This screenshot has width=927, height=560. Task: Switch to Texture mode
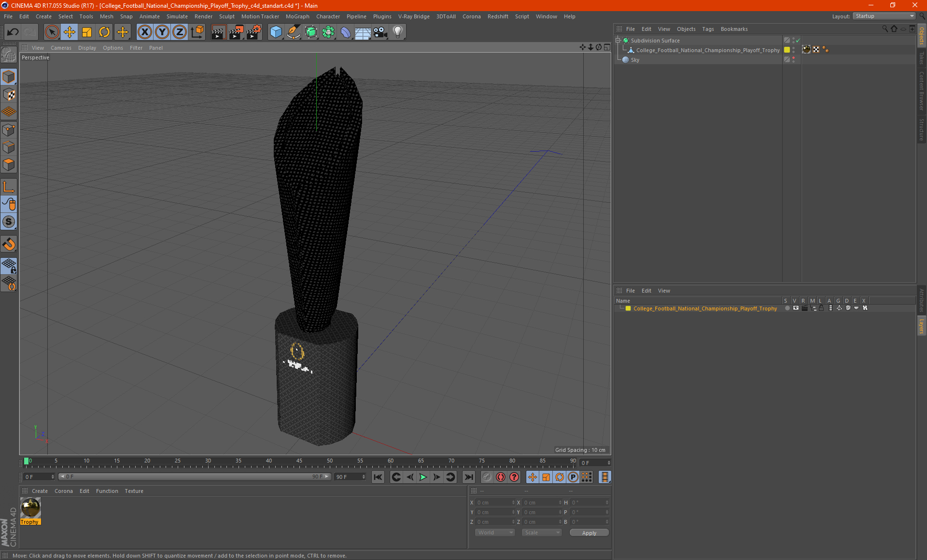click(9, 95)
